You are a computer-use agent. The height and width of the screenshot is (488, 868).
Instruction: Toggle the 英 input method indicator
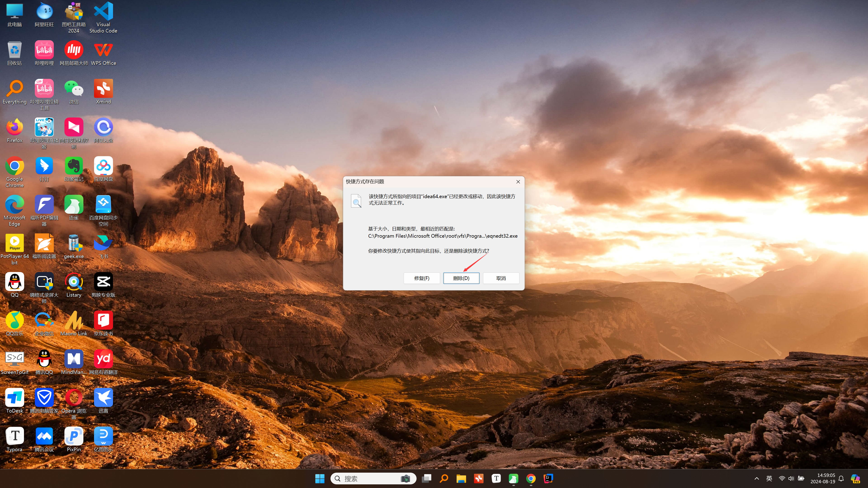pos(769,478)
